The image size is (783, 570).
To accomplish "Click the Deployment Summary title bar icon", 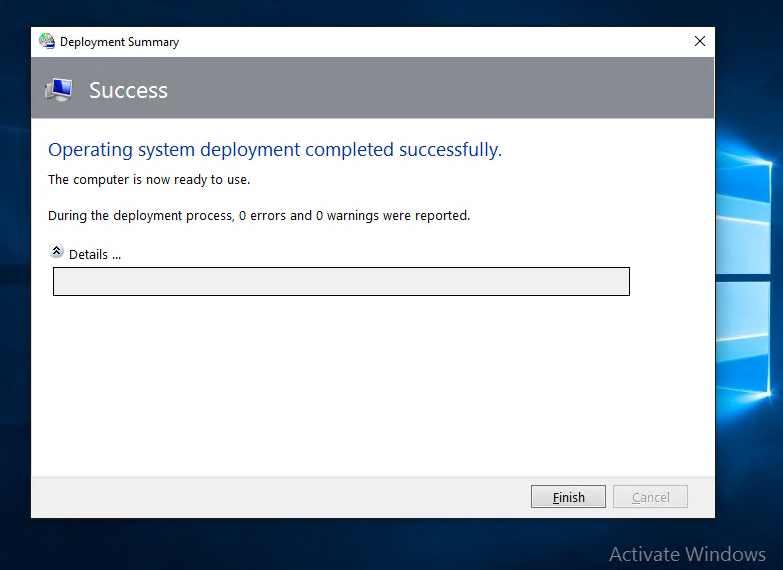I will [47, 42].
